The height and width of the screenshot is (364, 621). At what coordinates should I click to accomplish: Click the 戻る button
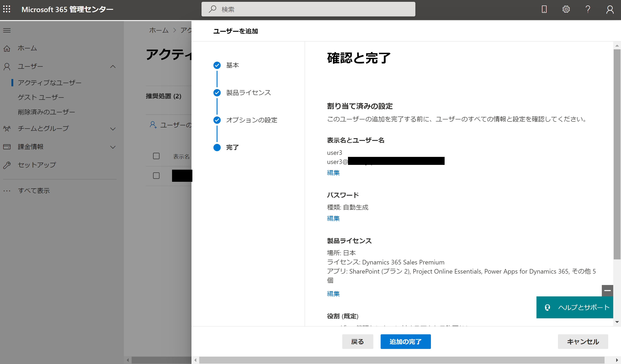pyautogui.click(x=358, y=342)
